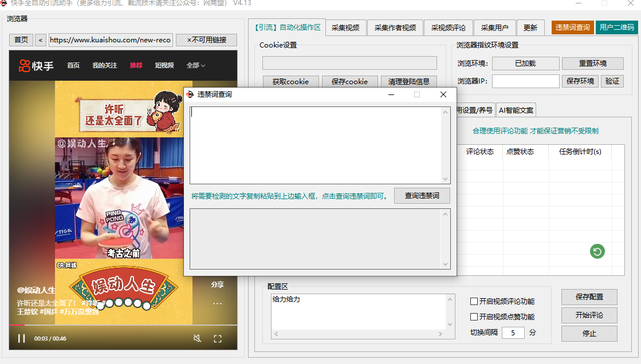Click the @娱动人生 author name on video
Image resolution: width=641 pixels, height=364 pixels.
pos(36,290)
